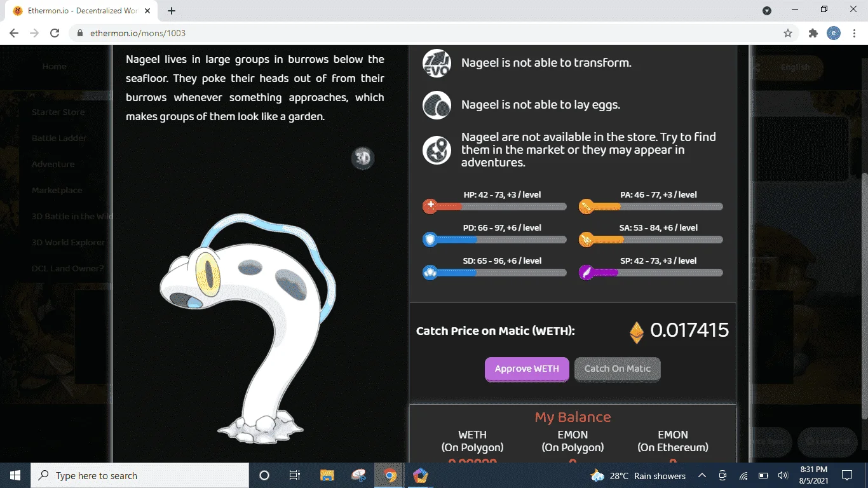The height and width of the screenshot is (488, 868).
Task: Click the weather widget showing Rain showers
Action: pyautogui.click(x=638, y=475)
